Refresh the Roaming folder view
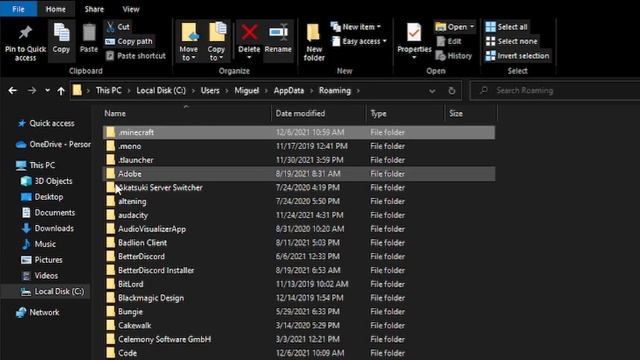The height and width of the screenshot is (360, 640). coord(451,91)
